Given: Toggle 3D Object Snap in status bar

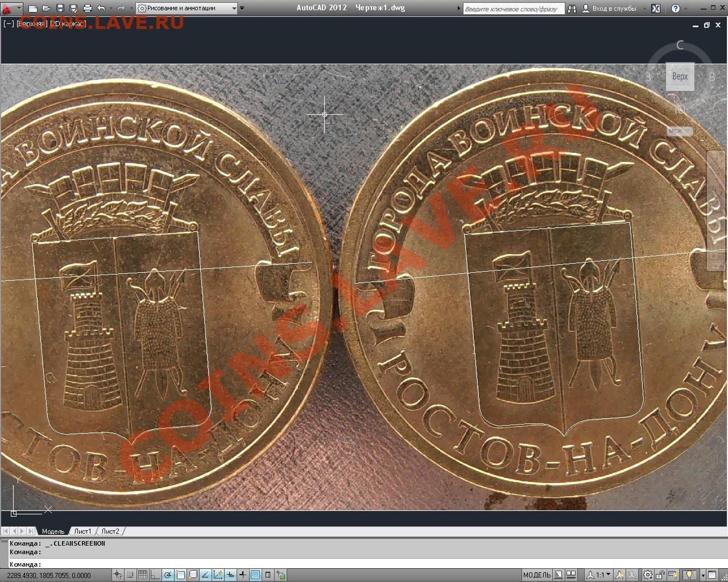Looking at the screenshot, I should [x=193, y=575].
